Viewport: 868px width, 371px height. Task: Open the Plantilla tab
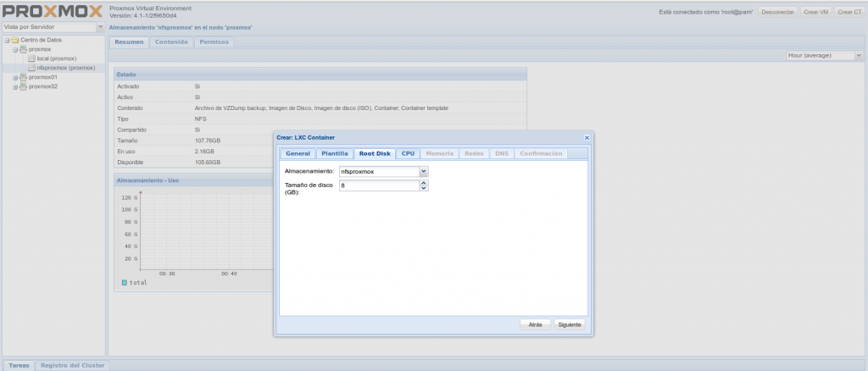[x=333, y=153]
